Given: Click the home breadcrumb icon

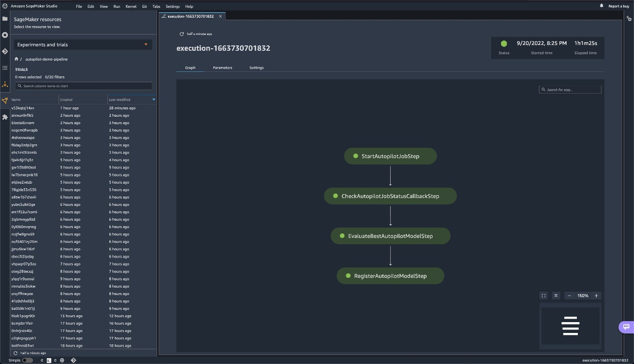Looking at the screenshot, I should (16, 59).
